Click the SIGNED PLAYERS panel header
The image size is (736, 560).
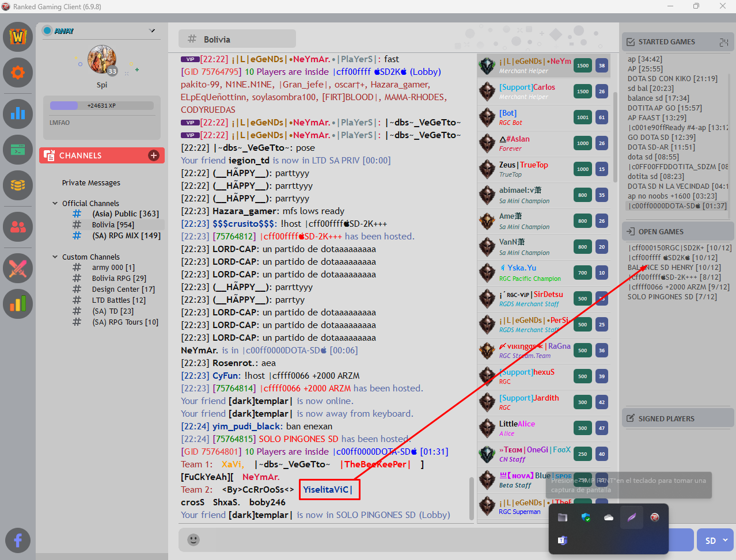tap(678, 418)
